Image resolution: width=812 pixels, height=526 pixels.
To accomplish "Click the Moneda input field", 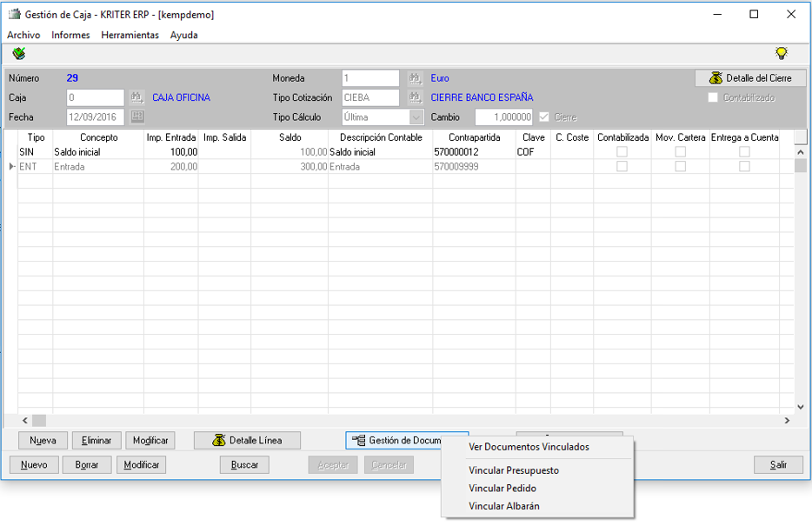I will point(370,78).
